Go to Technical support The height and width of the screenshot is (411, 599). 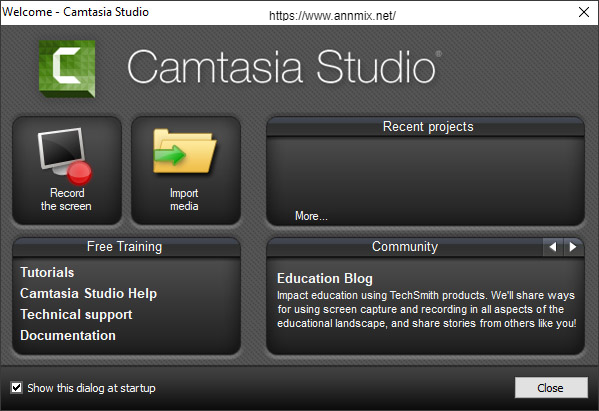point(76,314)
